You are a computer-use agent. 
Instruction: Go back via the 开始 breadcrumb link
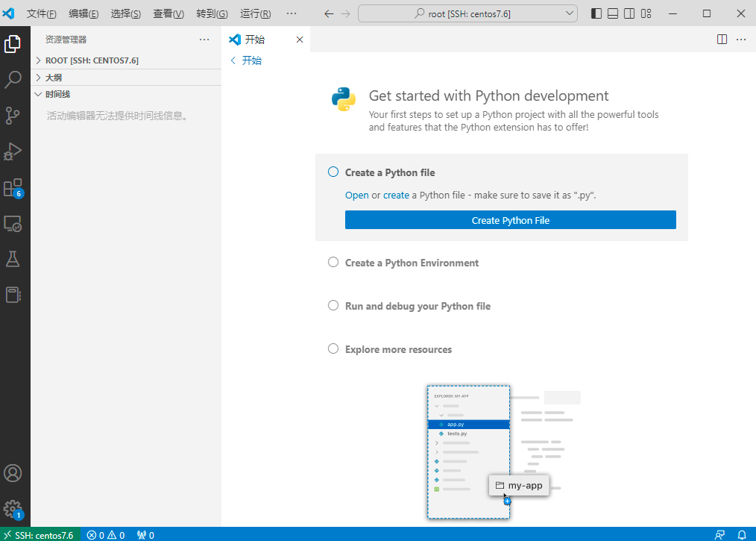(246, 60)
